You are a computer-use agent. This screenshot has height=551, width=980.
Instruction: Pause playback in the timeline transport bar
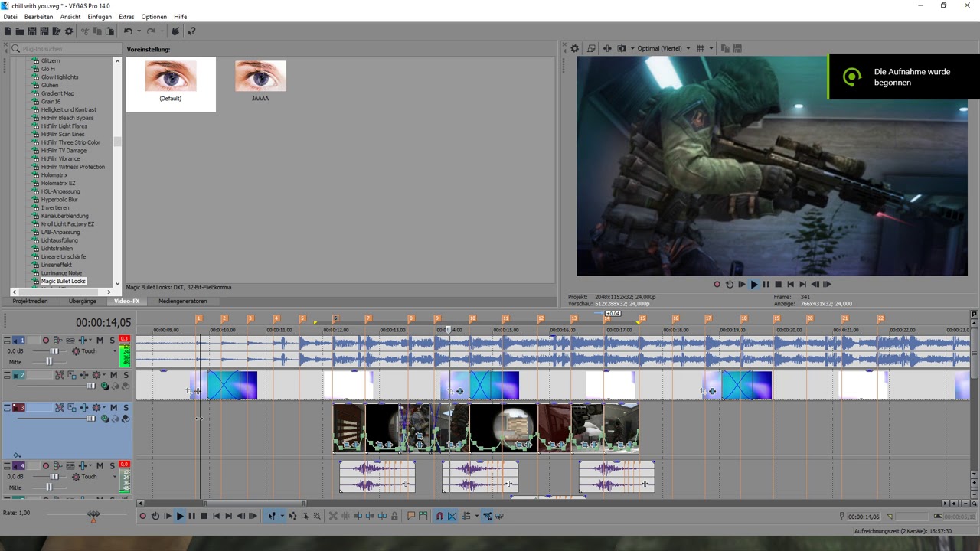click(x=192, y=516)
